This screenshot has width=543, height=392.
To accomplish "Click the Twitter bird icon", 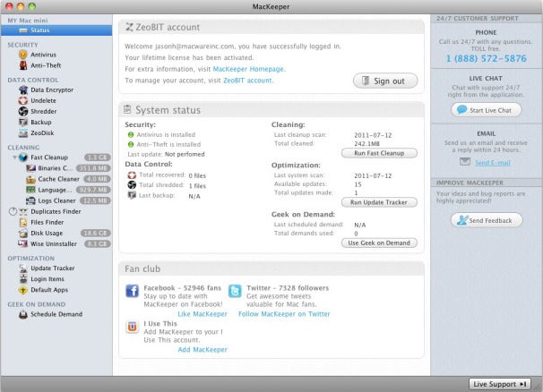I will point(235,291).
